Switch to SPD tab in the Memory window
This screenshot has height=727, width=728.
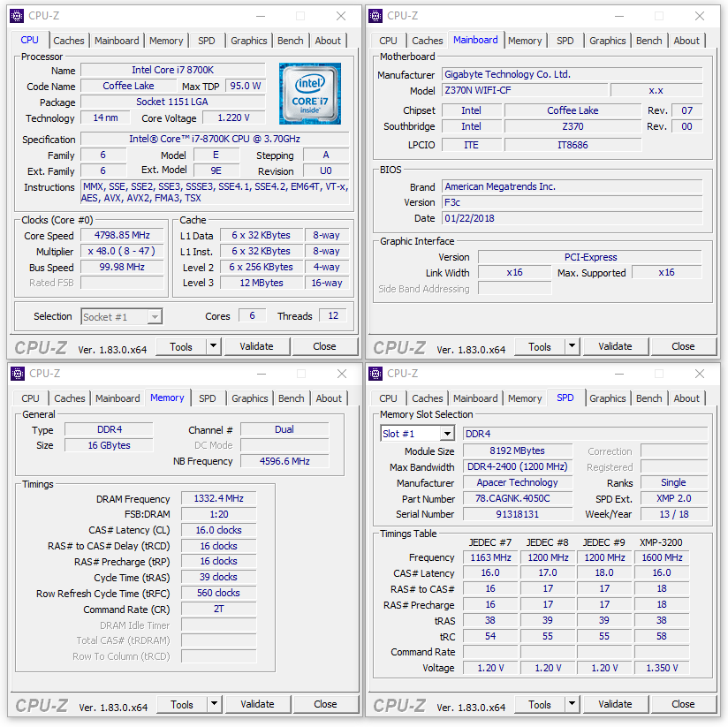coord(208,398)
